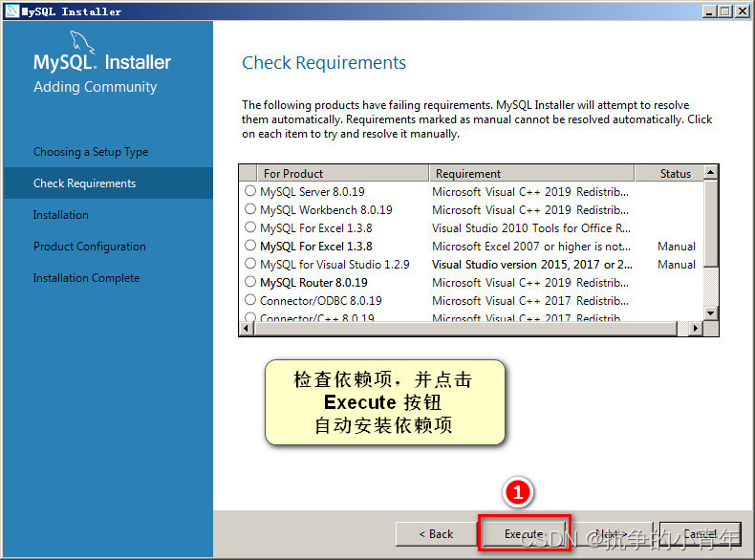
Task: Click Connector/ODBC requirement Visual C++ 2017 cell
Action: (x=530, y=301)
